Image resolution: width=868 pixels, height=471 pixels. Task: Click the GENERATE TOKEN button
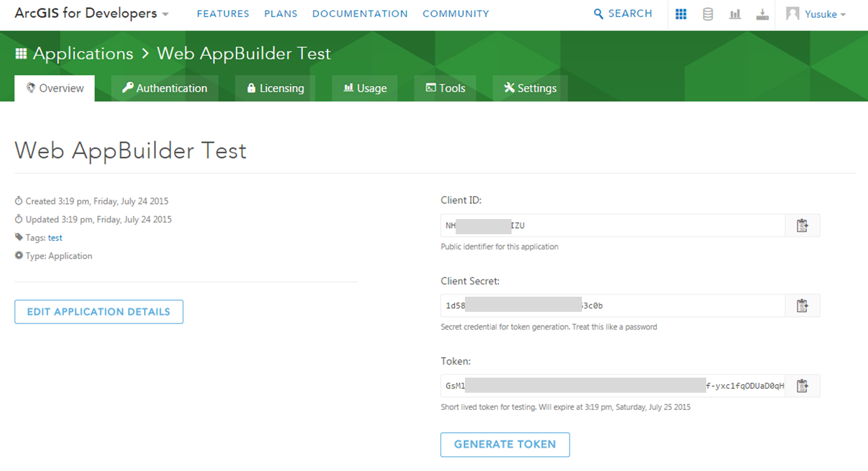[x=505, y=445]
